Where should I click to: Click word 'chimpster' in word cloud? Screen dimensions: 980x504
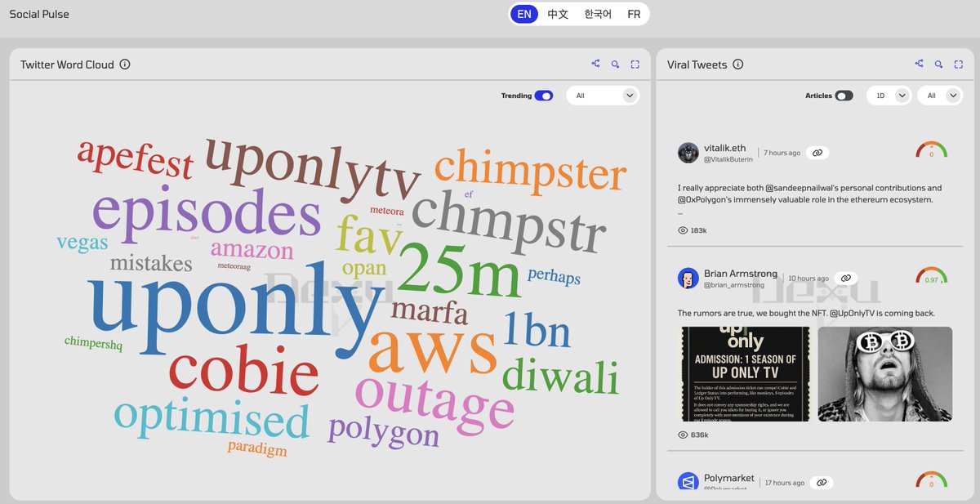click(530, 172)
